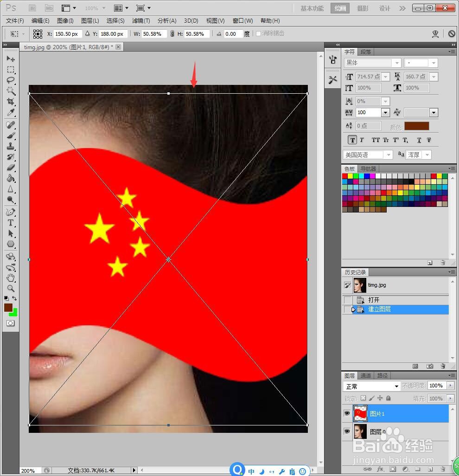Delete layer with Layers panel trash icon
The height and width of the screenshot is (476, 459).
pyautogui.click(x=443, y=469)
